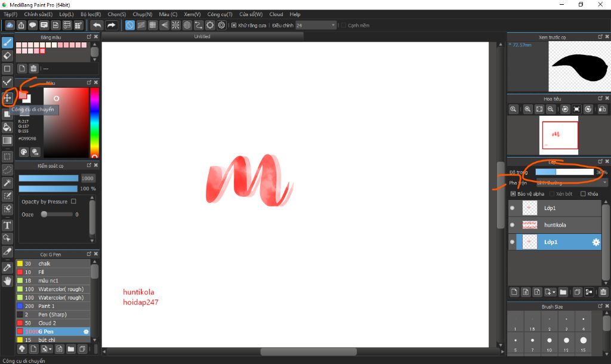Viewport: 611px width, 364px height.
Task: Select the Dot tool below the shape tool
Action: coord(7,82)
